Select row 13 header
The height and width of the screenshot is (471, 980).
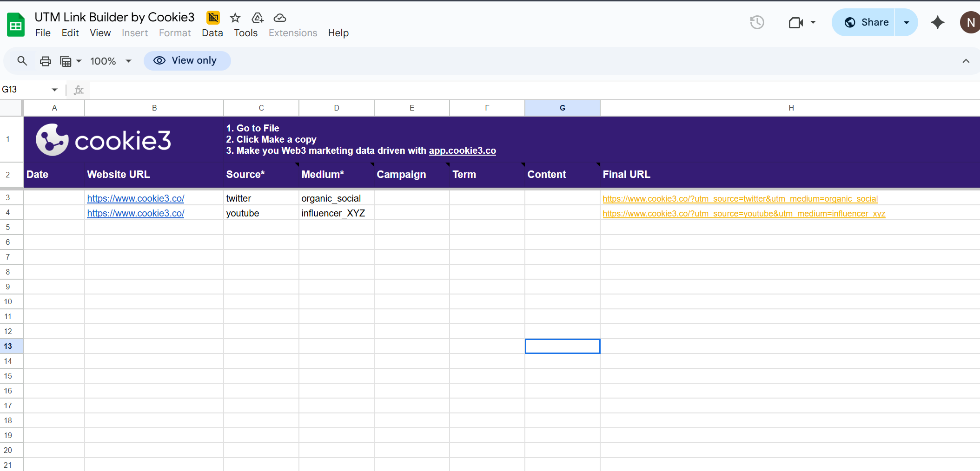tap(11, 346)
